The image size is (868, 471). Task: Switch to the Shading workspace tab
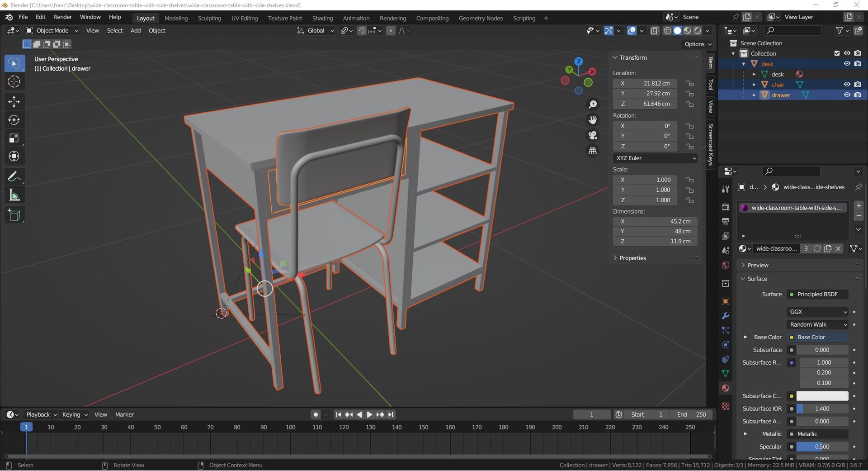322,18
